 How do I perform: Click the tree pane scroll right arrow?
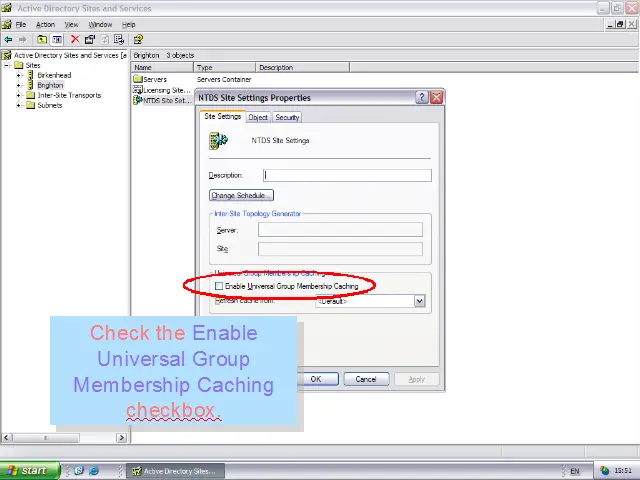pos(121,438)
